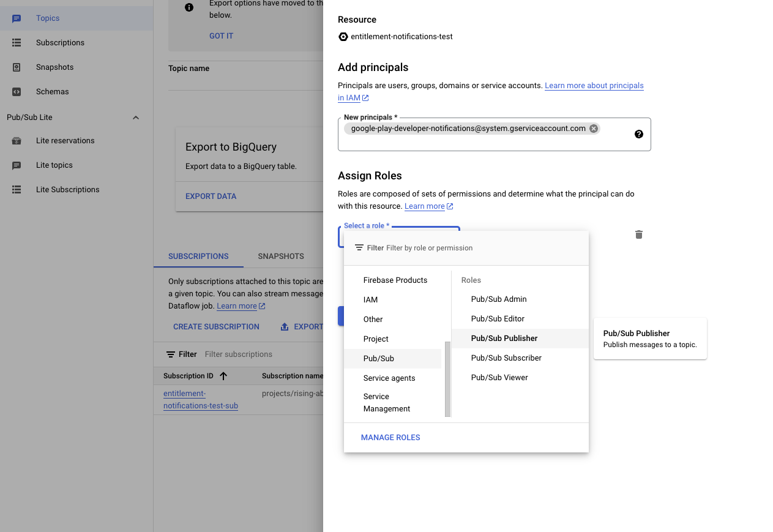Switch to the SUBSCRIPTIONS tab

[198, 257]
